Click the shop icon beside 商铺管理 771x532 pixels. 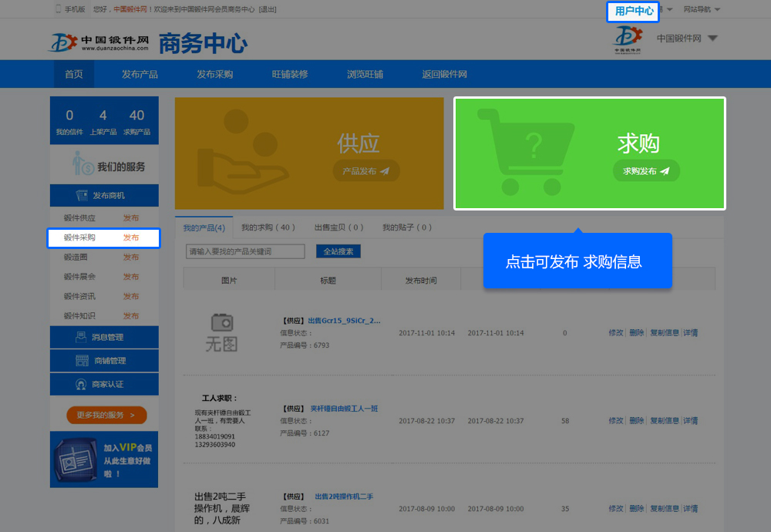click(x=82, y=361)
